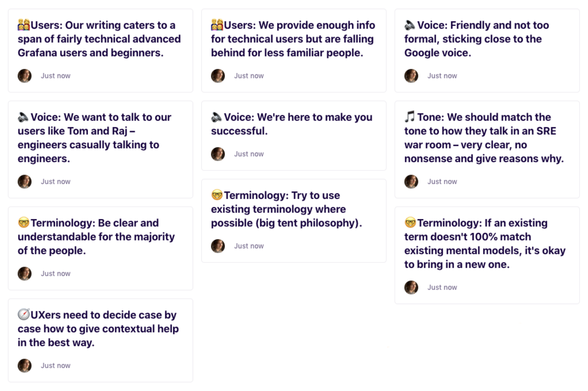
Task: Click the avatar on the UXers contextual help card
Action: 25,365
